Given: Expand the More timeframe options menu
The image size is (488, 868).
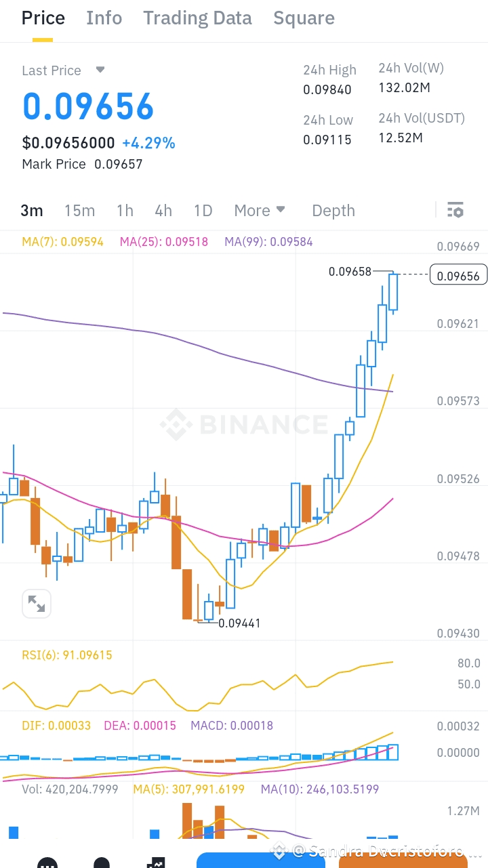Looking at the screenshot, I should pyautogui.click(x=260, y=210).
